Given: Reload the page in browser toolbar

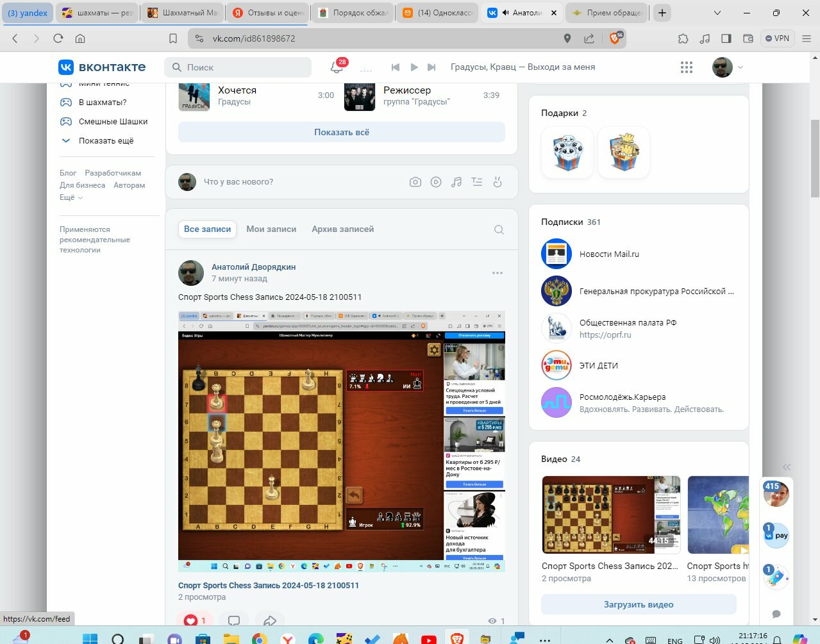Looking at the screenshot, I should [x=58, y=38].
